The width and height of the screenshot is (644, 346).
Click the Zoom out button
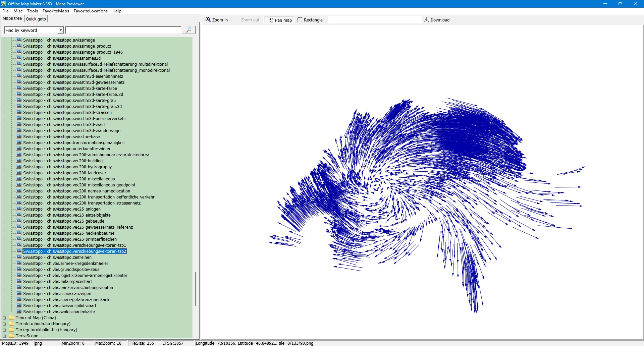pos(250,20)
